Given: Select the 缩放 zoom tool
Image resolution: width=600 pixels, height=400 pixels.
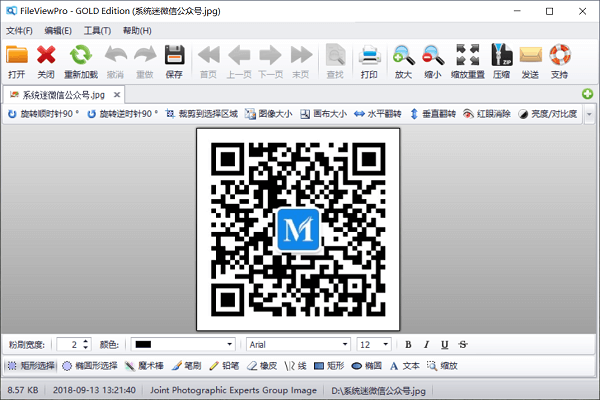Looking at the screenshot, I should click(x=442, y=366).
